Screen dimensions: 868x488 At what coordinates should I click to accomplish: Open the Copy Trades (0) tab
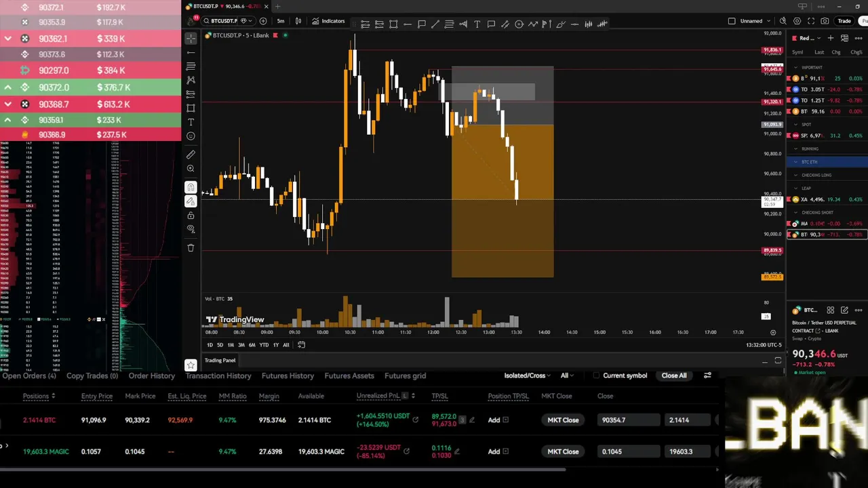(92, 375)
